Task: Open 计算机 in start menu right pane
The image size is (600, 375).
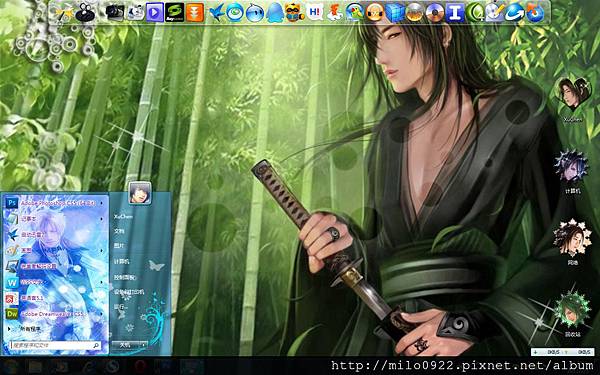Action: pos(121,262)
